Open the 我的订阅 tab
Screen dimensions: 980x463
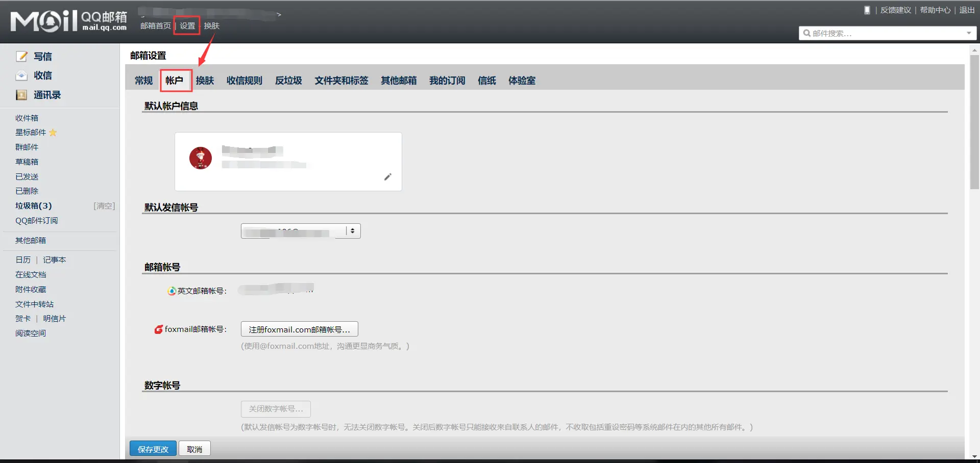pos(447,81)
